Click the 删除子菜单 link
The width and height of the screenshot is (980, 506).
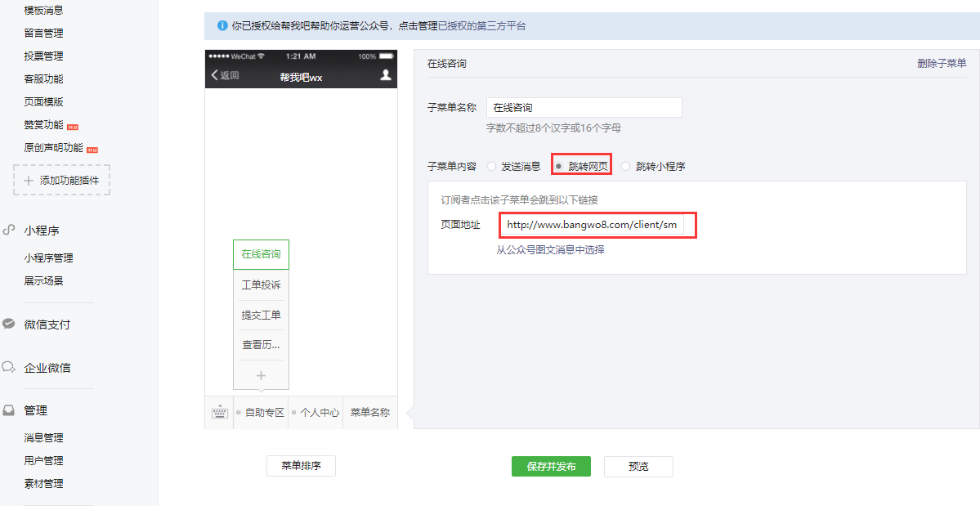[x=941, y=64]
